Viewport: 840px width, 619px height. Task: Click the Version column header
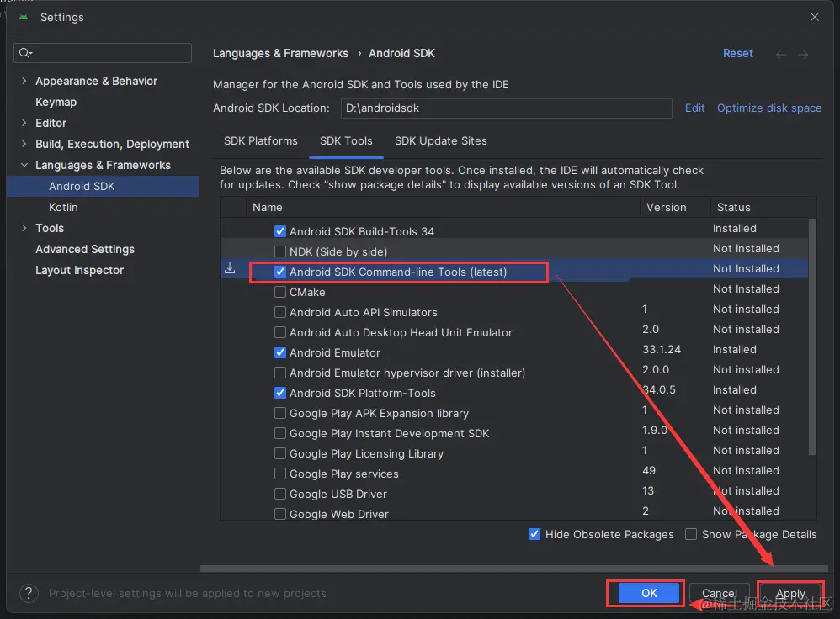click(x=675, y=207)
